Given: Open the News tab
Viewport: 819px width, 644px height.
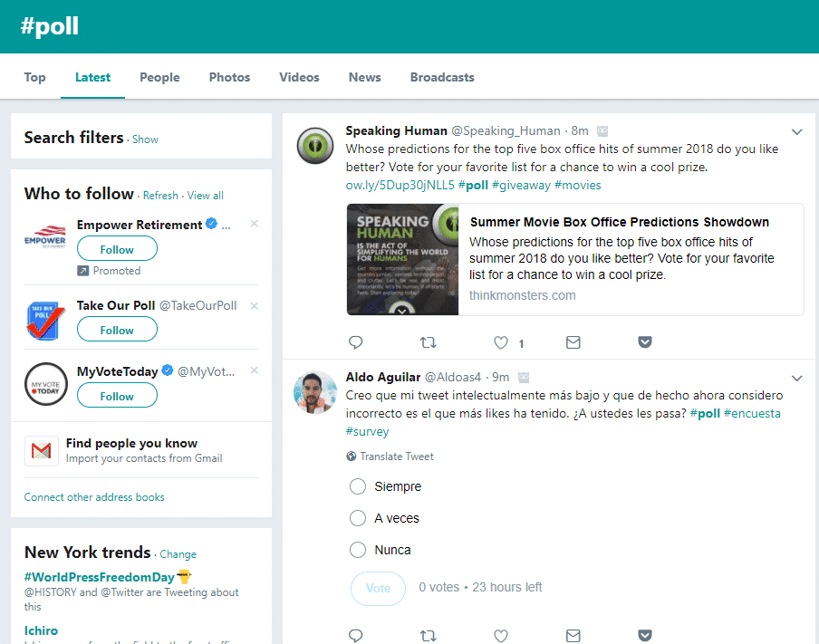Looking at the screenshot, I should tap(364, 77).
